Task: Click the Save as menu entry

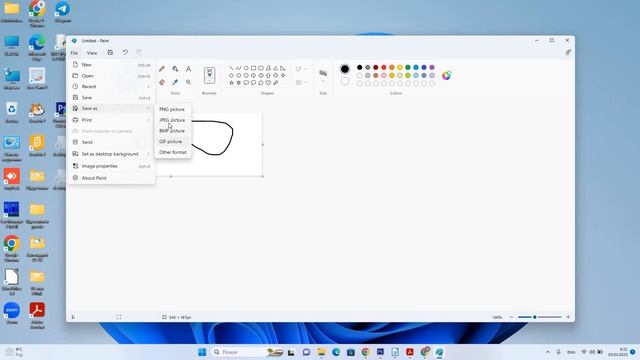Action: 111,109
